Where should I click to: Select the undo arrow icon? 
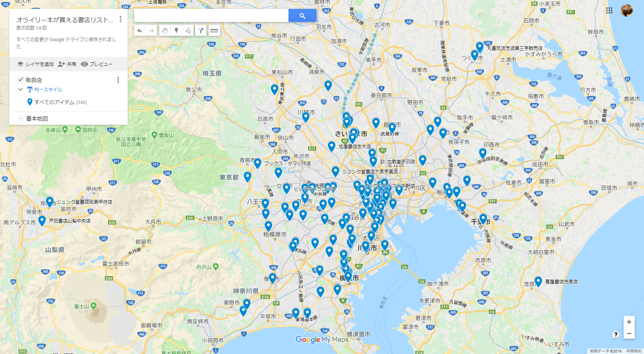tap(140, 30)
